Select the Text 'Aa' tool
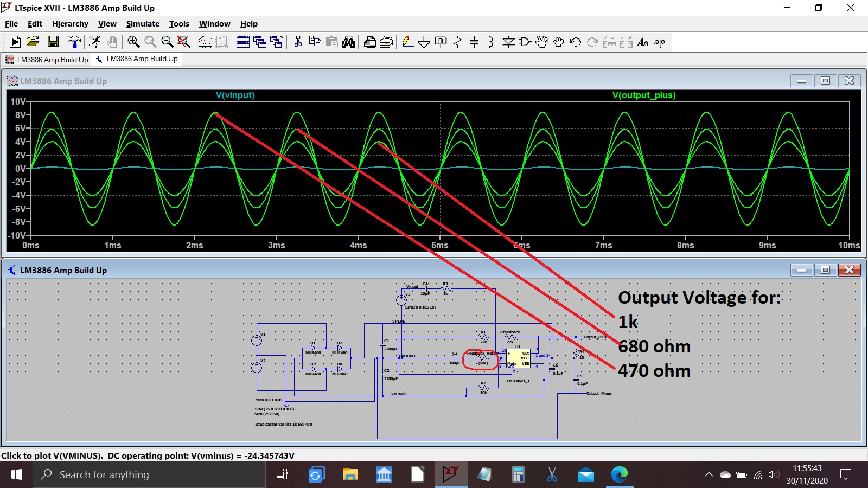The width and height of the screenshot is (868, 488). point(643,42)
